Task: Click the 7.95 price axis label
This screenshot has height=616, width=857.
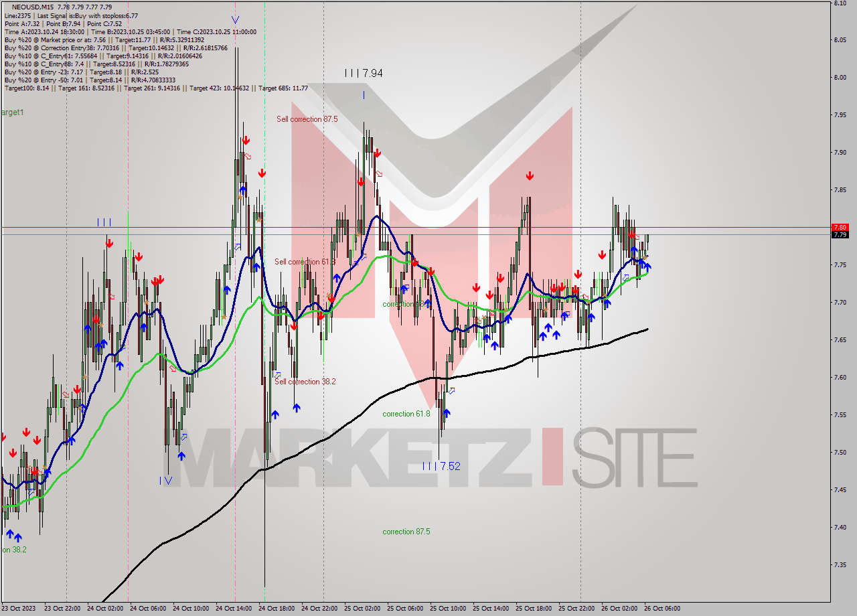Action: [x=840, y=114]
